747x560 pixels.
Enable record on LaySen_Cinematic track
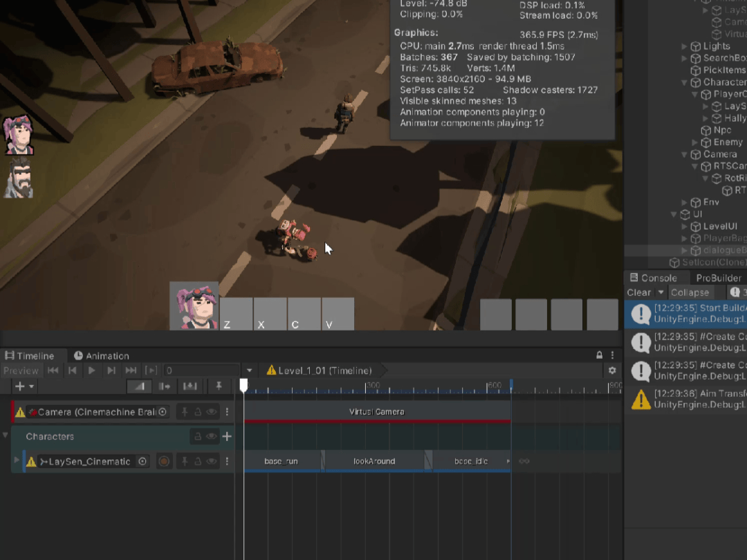tap(164, 461)
